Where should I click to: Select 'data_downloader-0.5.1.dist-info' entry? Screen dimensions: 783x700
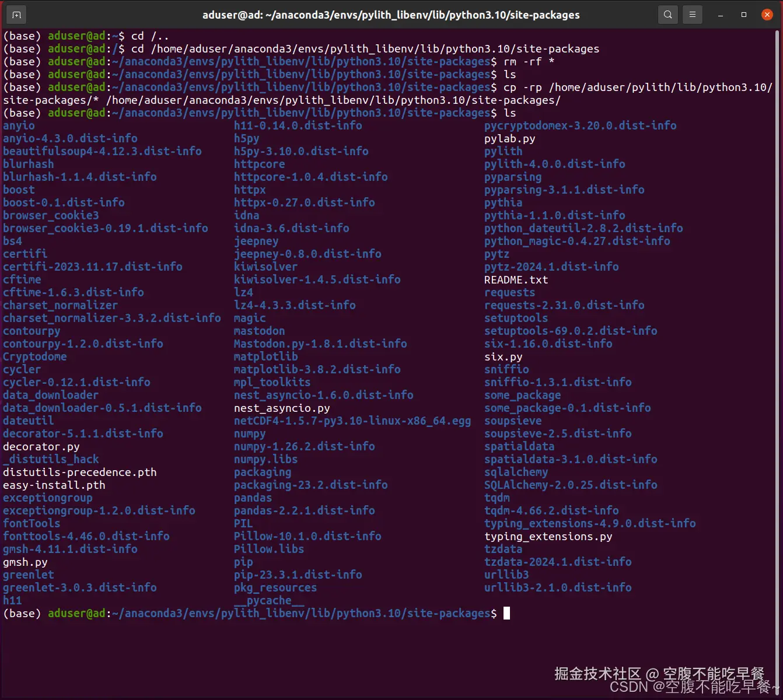(102, 408)
